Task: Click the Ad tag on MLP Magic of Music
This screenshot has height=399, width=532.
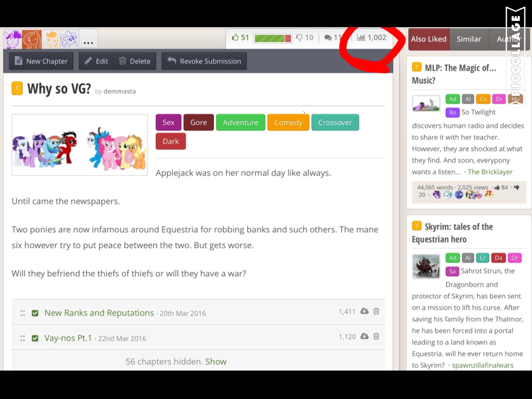Action: (453, 99)
